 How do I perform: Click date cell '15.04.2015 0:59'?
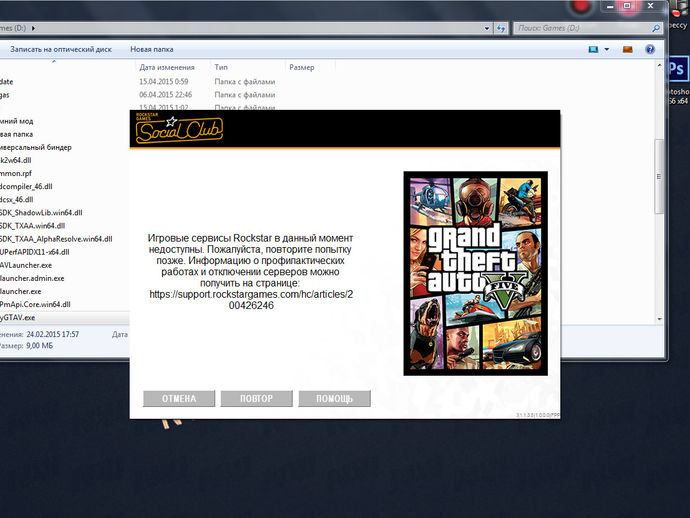pyautogui.click(x=164, y=82)
